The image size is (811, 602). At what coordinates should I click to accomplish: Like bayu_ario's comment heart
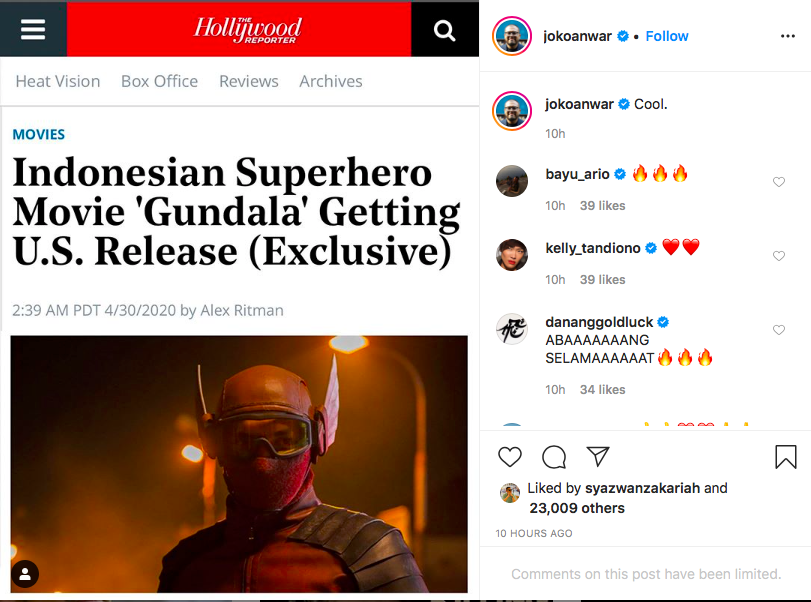[x=779, y=182]
